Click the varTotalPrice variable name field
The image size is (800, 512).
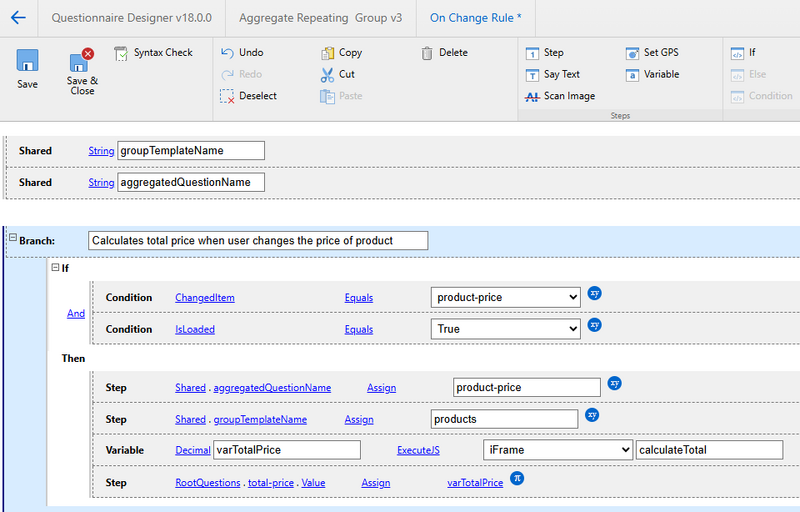point(287,450)
